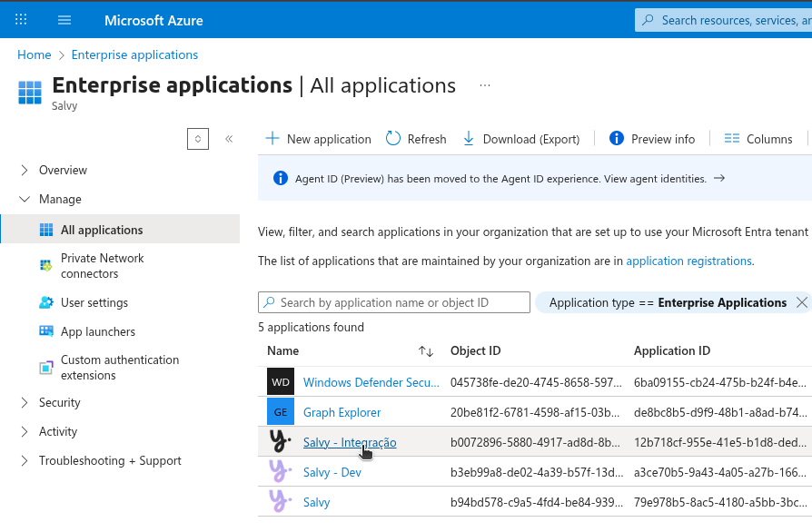
Task: Remove the Application type filter
Action: [801, 302]
